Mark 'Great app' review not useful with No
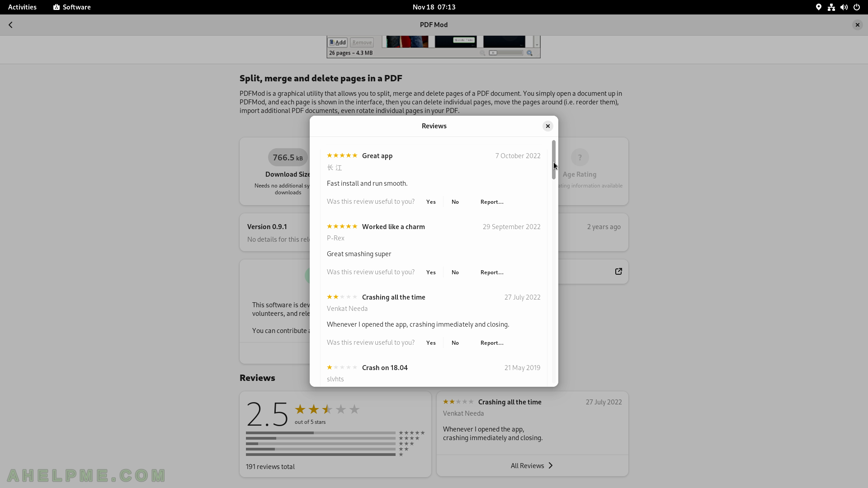 [455, 202]
